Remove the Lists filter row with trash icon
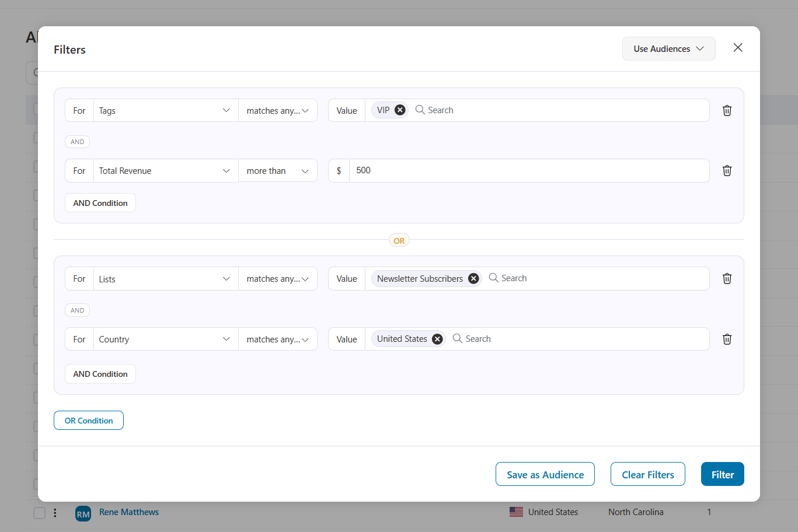Screen dimensions: 798x532 click(x=727, y=278)
